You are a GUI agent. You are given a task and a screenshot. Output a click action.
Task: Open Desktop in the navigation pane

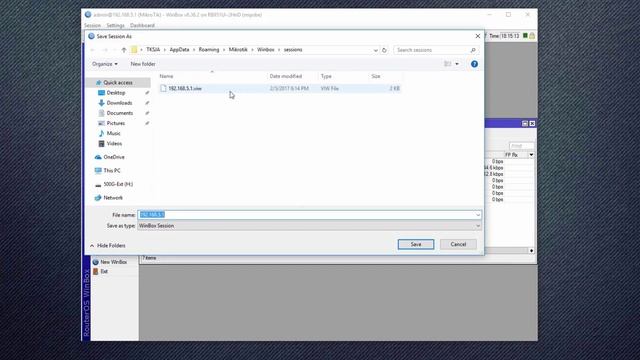click(x=116, y=93)
